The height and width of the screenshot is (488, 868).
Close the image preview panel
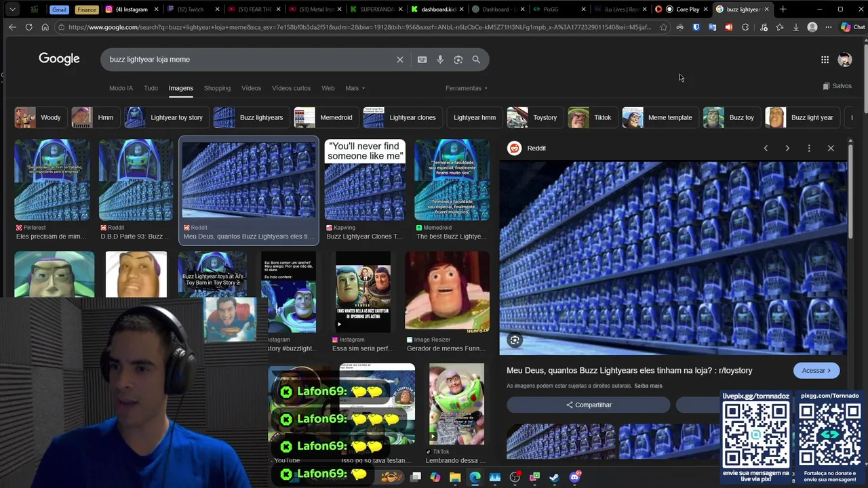[831, 148]
